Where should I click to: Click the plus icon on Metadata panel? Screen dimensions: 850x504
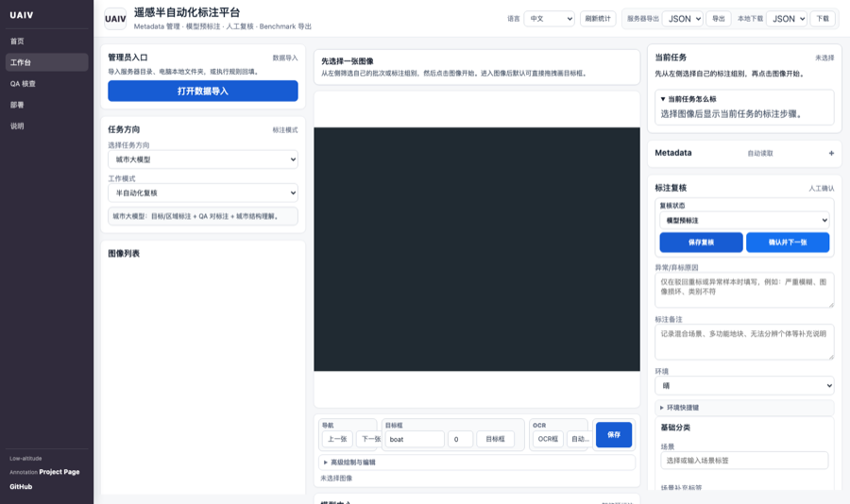(x=831, y=153)
